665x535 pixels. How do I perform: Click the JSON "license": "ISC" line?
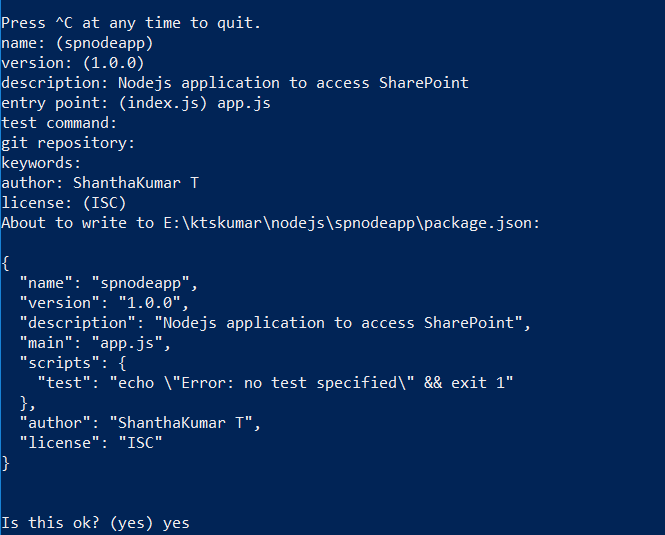coord(91,443)
